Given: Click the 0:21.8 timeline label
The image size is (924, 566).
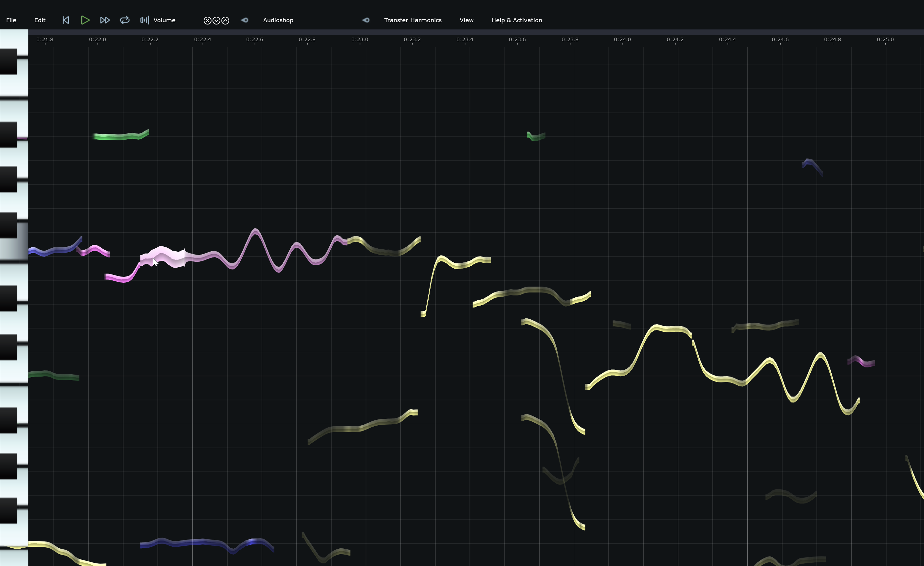Looking at the screenshot, I should (x=45, y=40).
